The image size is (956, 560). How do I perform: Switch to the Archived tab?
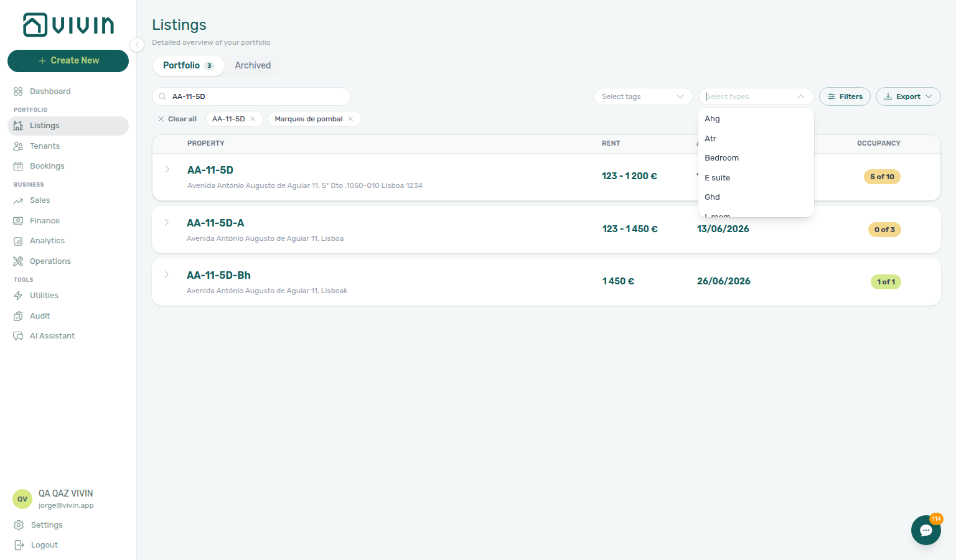coord(253,65)
